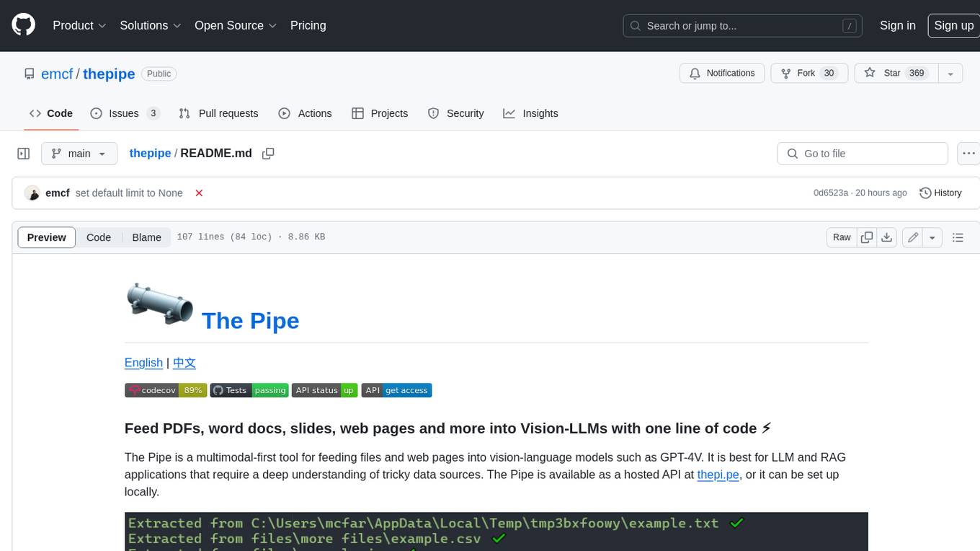Download the raw file icon

click(887, 237)
